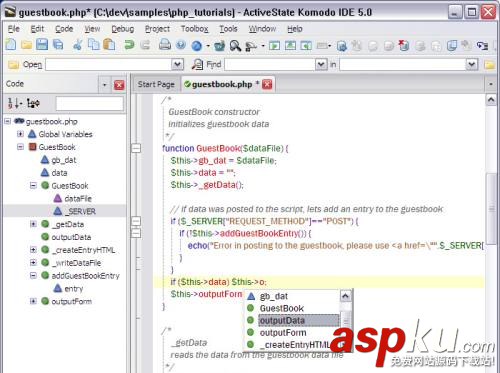Collapse the addGuestBookEntry node

coord(33,275)
